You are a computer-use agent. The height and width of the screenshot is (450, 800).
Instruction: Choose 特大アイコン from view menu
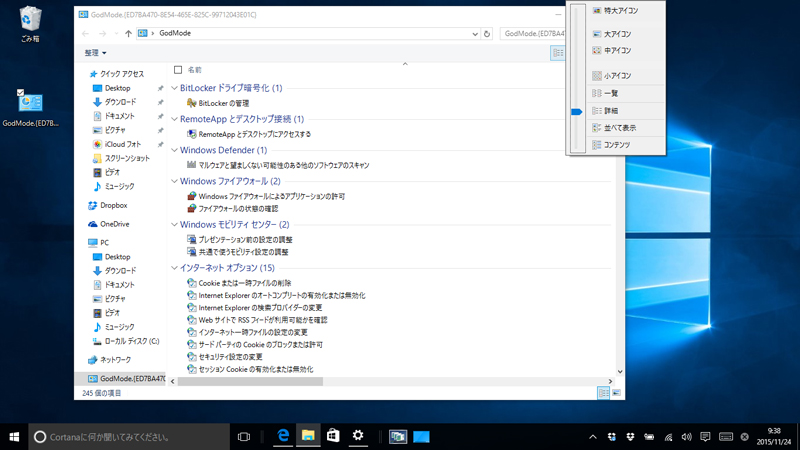pyautogui.click(x=620, y=11)
